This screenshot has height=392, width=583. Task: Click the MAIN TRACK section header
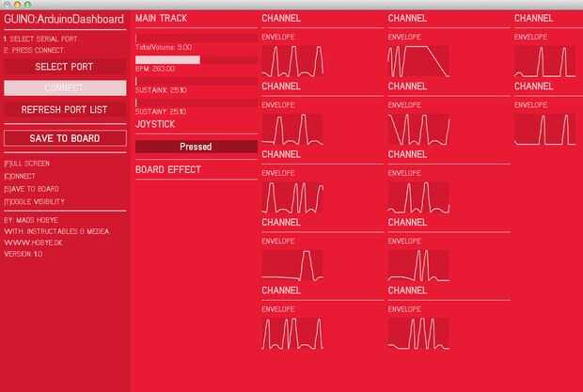tap(162, 19)
